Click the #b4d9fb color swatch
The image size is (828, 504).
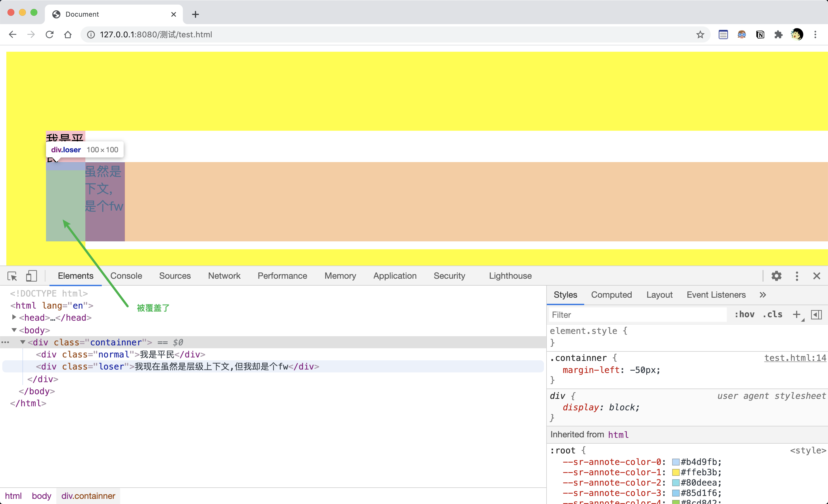pyautogui.click(x=675, y=462)
